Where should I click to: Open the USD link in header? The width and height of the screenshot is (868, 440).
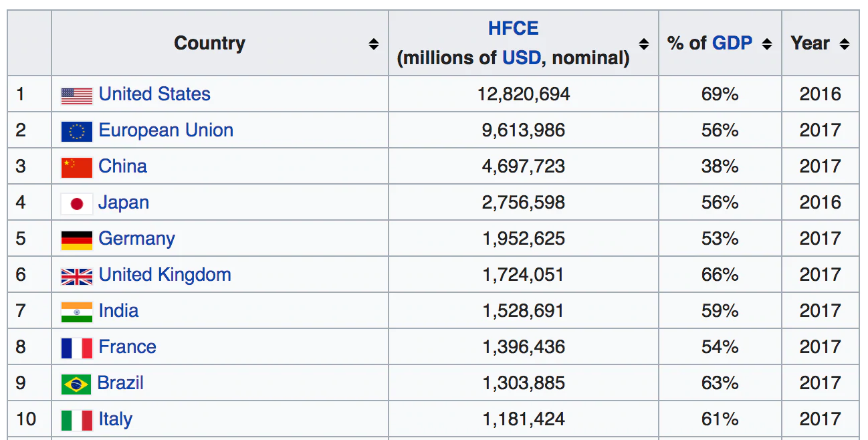[x=521, y=58]
